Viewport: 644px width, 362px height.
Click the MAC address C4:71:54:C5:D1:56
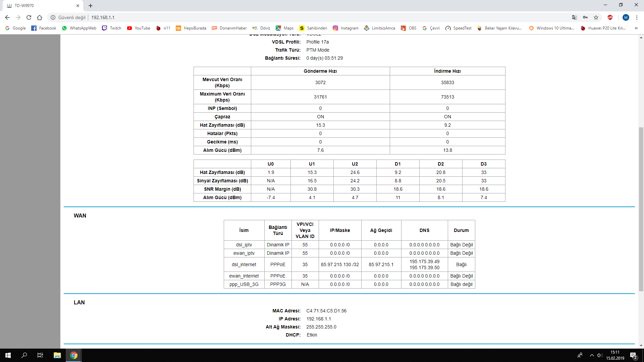point(326,311)
